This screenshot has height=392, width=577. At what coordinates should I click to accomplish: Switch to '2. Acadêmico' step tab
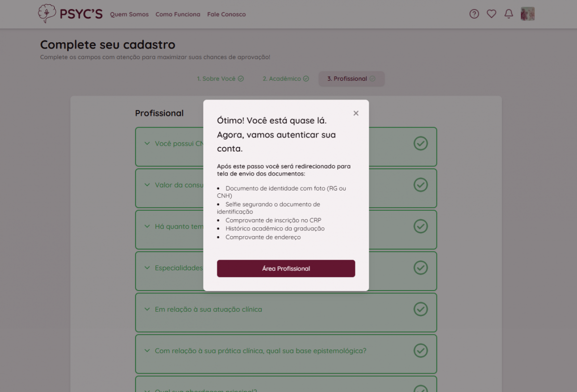pos(286,79)
